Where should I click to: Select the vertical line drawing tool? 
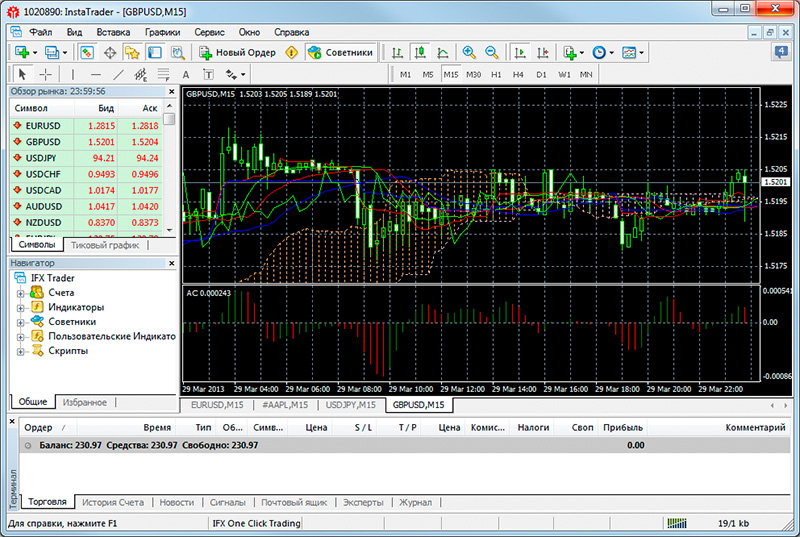click(x=72, y=74)
